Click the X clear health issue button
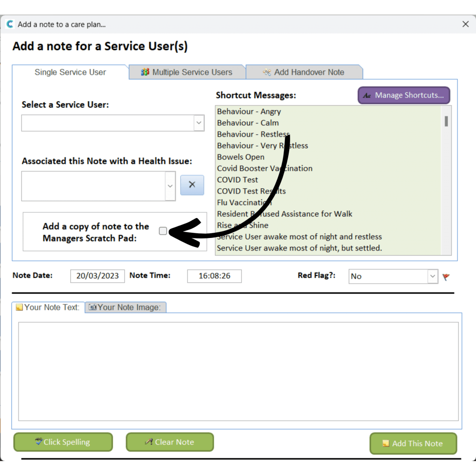 (x=192, y=185)
